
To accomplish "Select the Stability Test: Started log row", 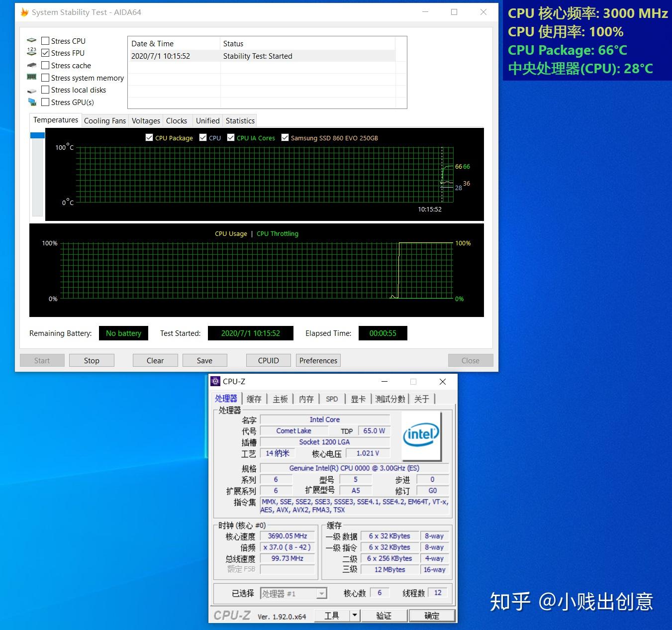I will [262, 56].
